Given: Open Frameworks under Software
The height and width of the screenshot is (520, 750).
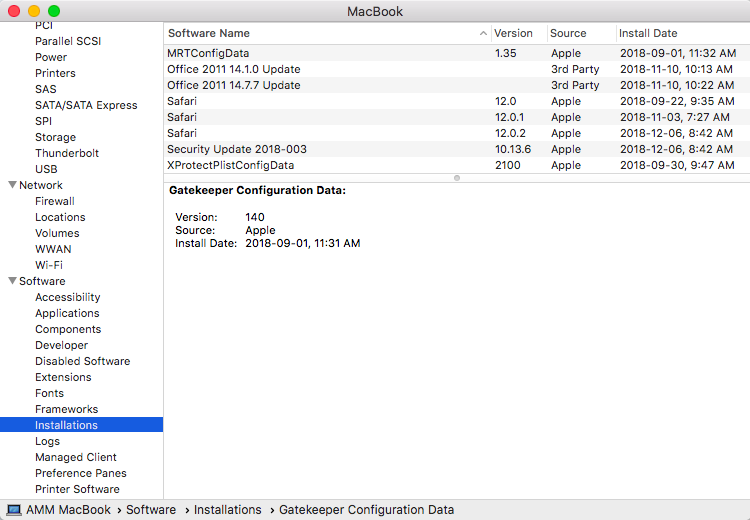Looking at the screenshot, I should 66,409.
